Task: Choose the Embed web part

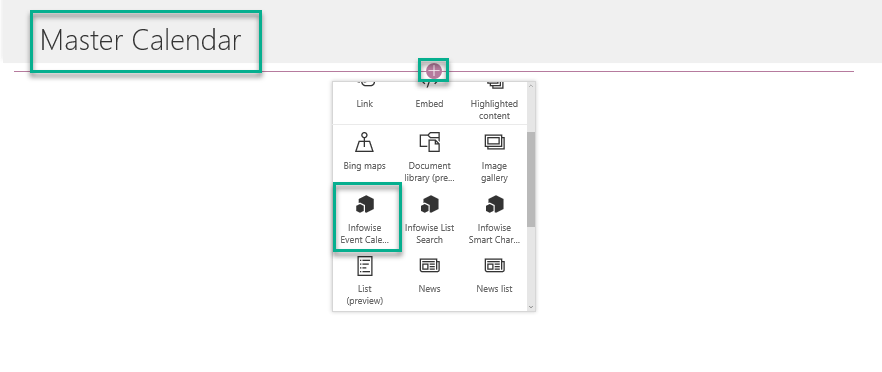Action: [x=429, y=95]
